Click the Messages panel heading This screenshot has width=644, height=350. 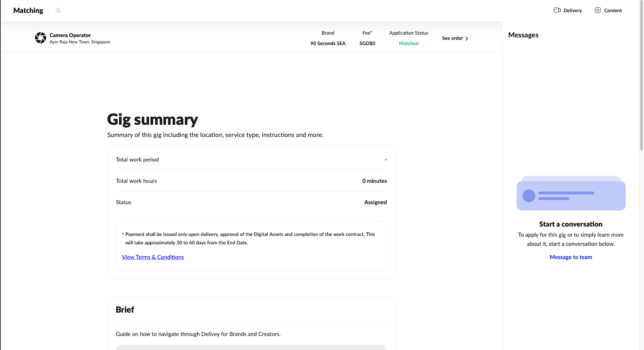point(523,35)
